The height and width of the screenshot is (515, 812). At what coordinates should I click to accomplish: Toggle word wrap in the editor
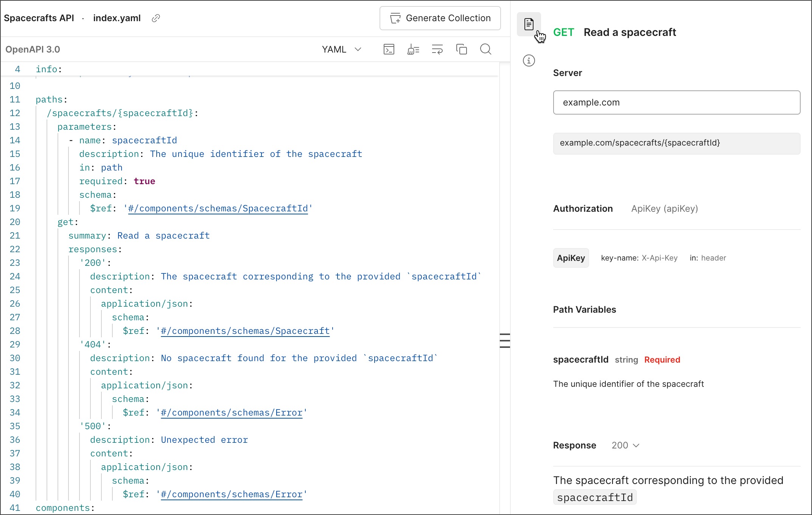437,49
